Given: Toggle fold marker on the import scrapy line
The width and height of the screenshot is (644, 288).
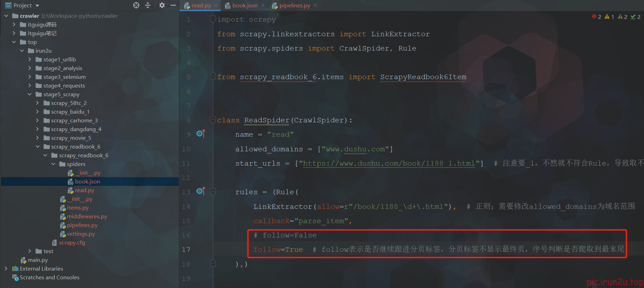Looking at the screenshot, I should [213, 20].
